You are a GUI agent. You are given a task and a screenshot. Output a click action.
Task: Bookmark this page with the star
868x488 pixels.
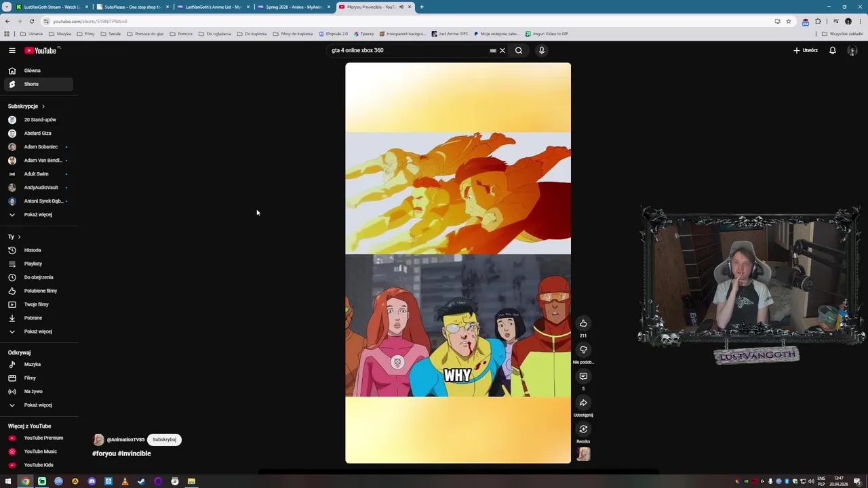(x=788, y=21)
